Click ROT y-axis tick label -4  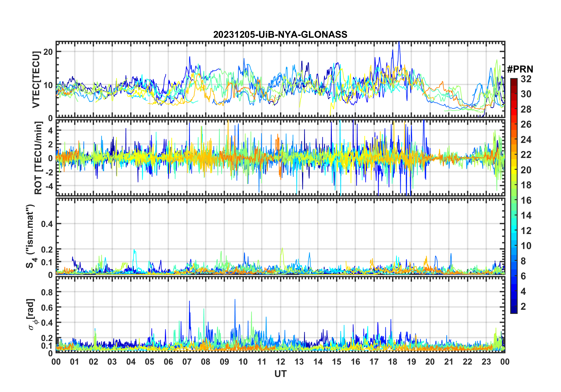coord(49,186)
